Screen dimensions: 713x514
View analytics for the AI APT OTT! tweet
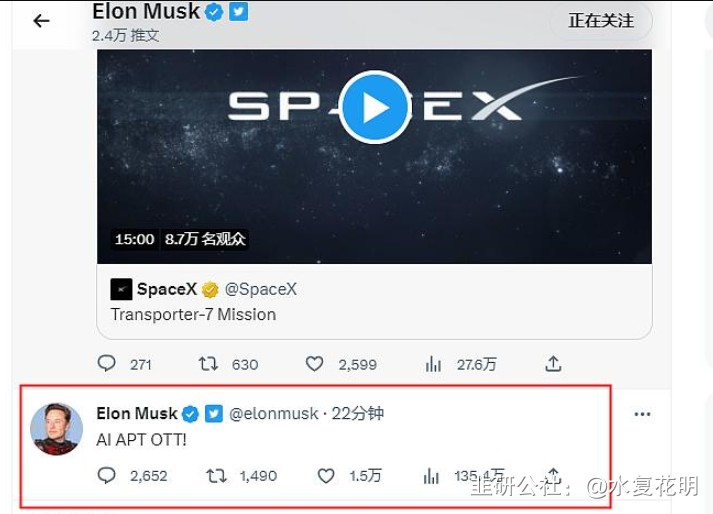click(431, 476)
